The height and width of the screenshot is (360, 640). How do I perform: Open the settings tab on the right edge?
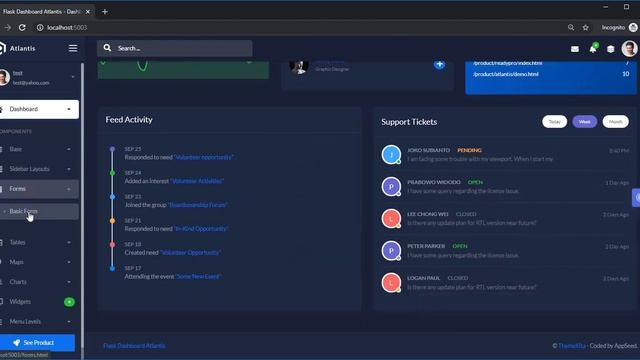point(636,198)
